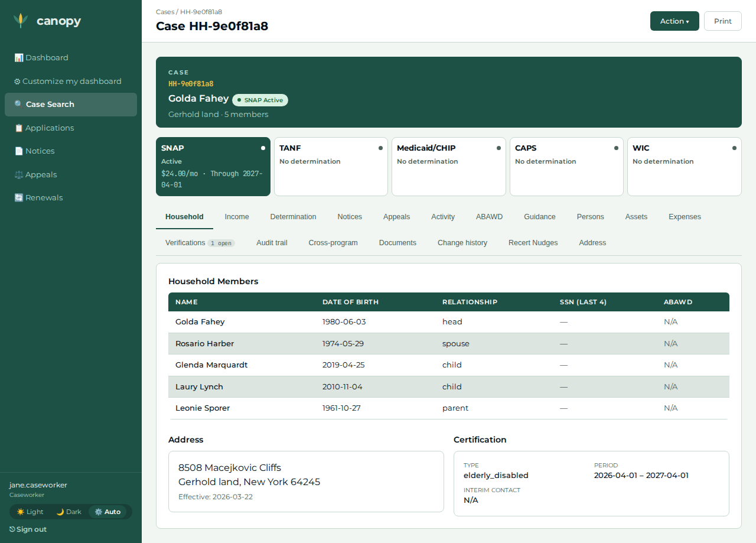The height and width of the screenshot is (543, 756).
Task: Open the Cross-program tab
Action: coord(333,243)
